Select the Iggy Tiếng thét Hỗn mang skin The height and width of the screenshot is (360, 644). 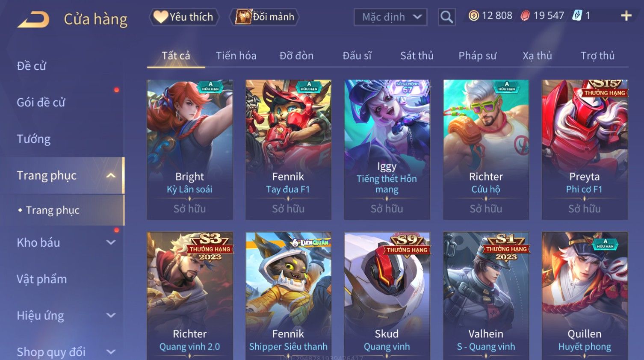coord(387,150)
